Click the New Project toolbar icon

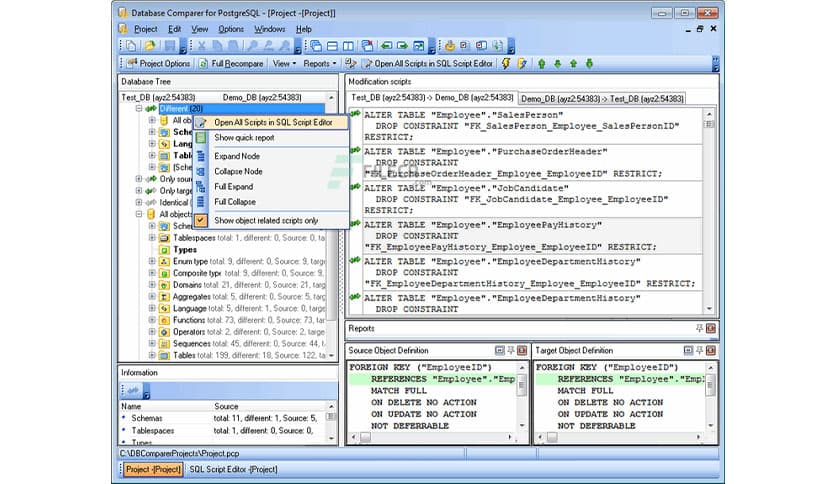(131, 46)
